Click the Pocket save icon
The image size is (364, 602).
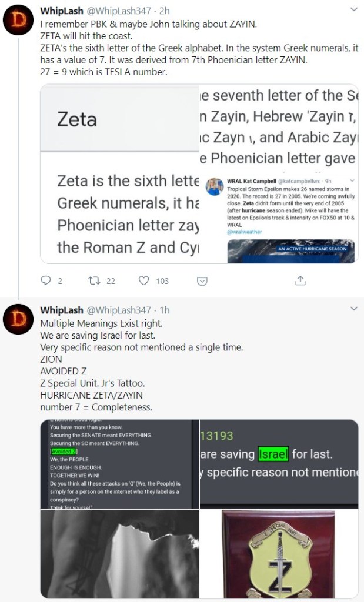[202, 281]
